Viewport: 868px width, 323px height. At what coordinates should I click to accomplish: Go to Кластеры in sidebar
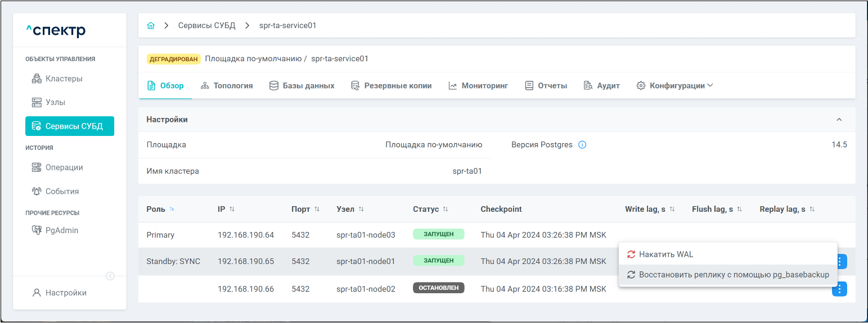pos(64,79)
